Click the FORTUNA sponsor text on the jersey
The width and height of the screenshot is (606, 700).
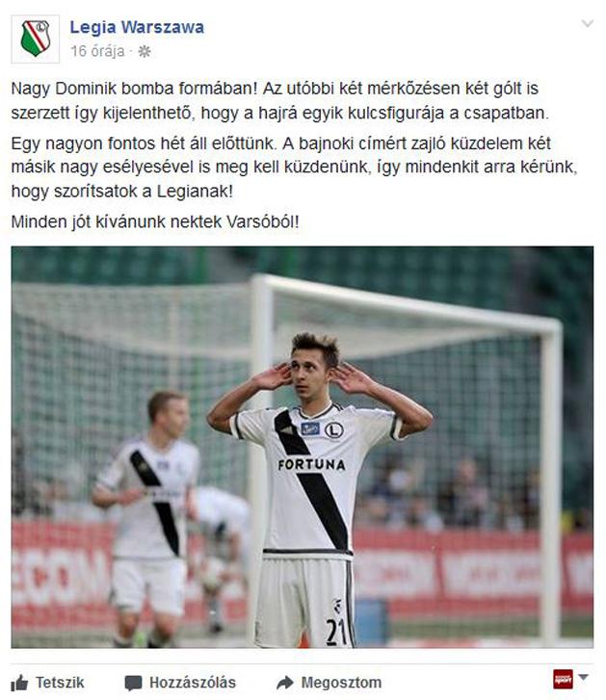point(311,465)
